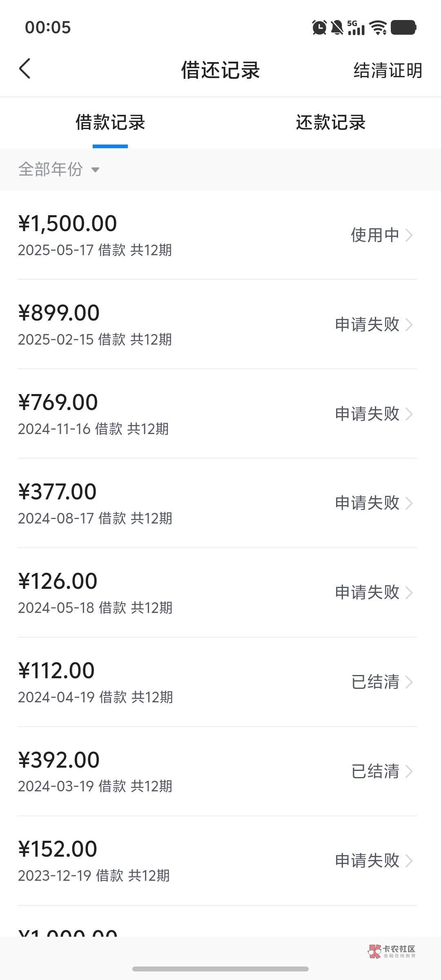Switch to the 借款记录 tab
The width and height of the screenshot is (441, 980).
[x=110, y=122]
